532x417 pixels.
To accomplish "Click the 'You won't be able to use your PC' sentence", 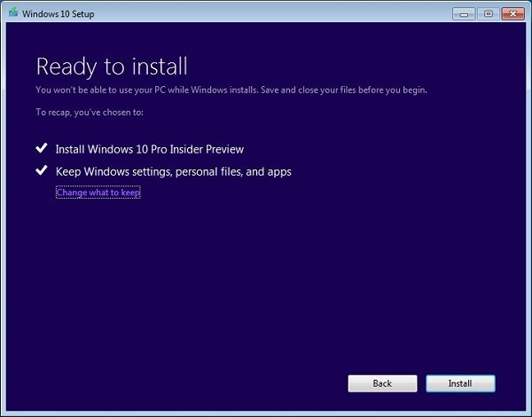I will 231,90.
